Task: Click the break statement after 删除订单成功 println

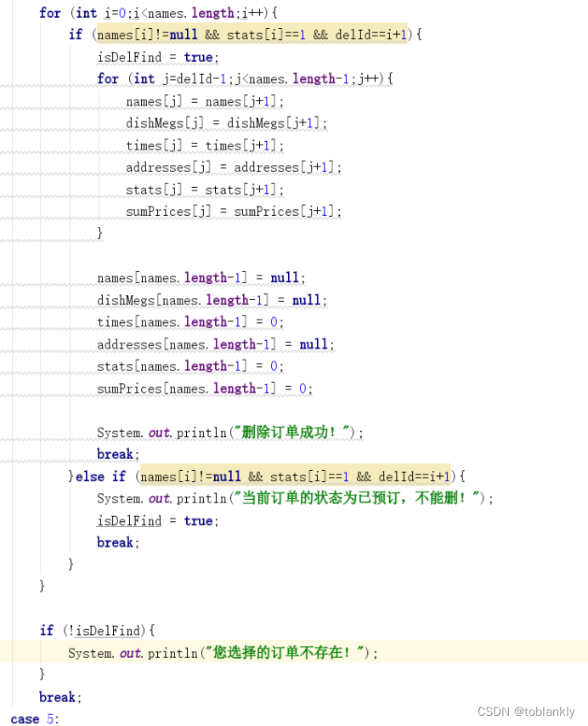Action: point(118,454)
